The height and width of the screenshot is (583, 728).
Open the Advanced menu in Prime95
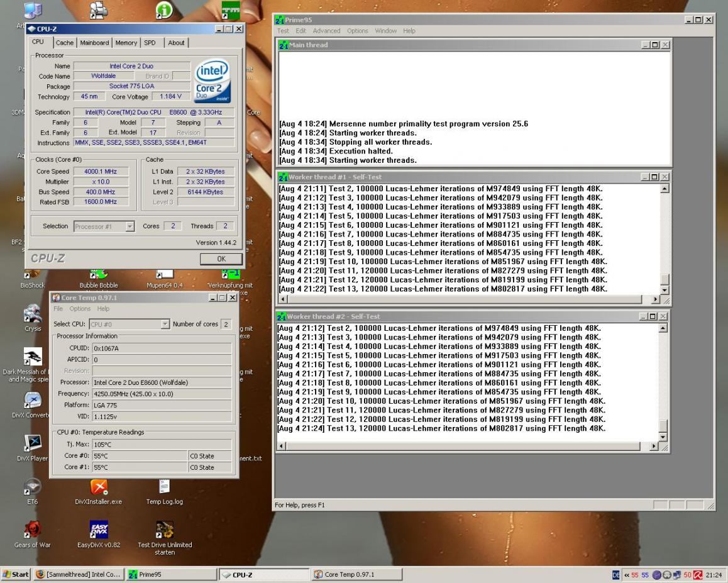[x=326, y=31]
